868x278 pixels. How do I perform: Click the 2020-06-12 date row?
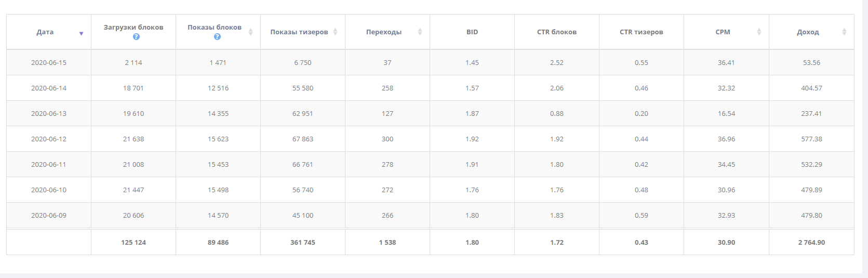click(49, 139)
